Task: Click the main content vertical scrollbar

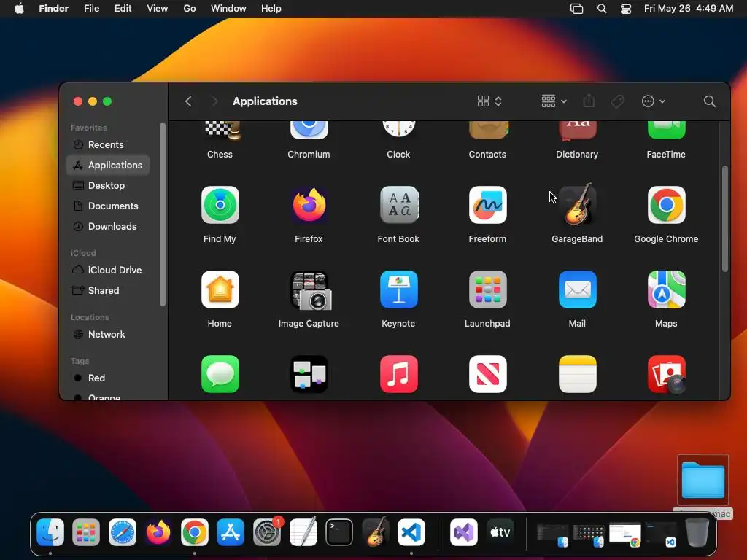Action: pos(724,219)
